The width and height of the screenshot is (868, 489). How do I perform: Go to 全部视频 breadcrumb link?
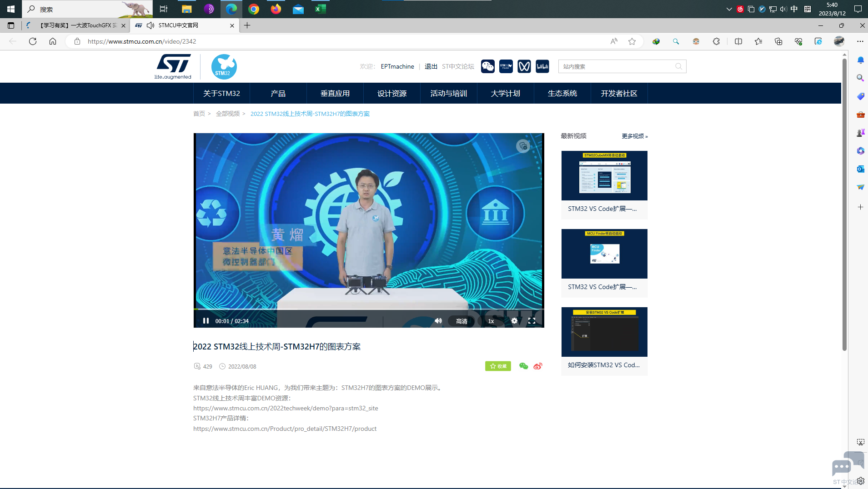pos(228,114)
